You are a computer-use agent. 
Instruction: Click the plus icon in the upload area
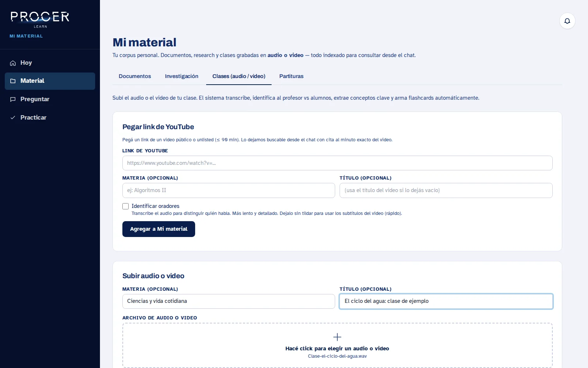(x=337, y=337)
